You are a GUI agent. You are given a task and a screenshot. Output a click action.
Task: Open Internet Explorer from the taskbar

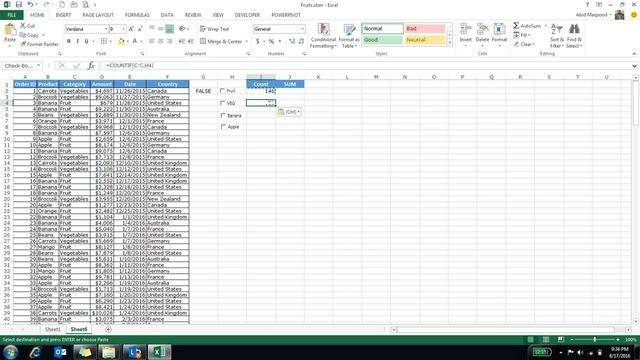[35, 352]
